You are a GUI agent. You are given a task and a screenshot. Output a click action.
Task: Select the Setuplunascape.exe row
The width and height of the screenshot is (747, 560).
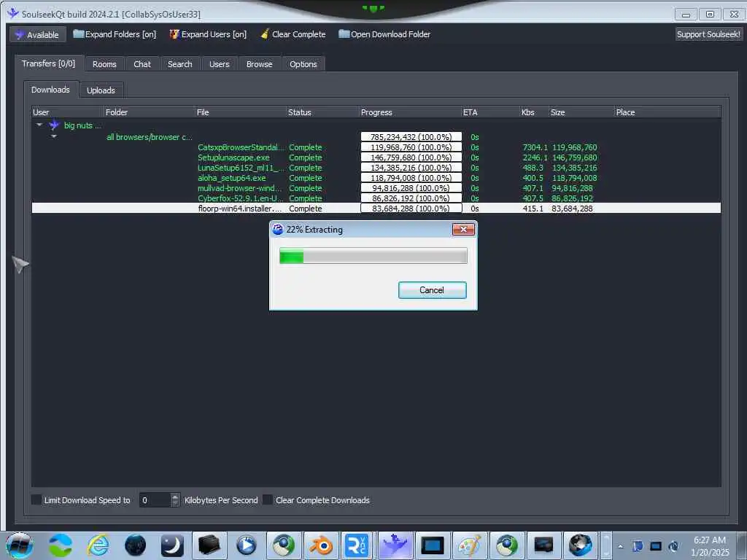[x=376, y=157]
